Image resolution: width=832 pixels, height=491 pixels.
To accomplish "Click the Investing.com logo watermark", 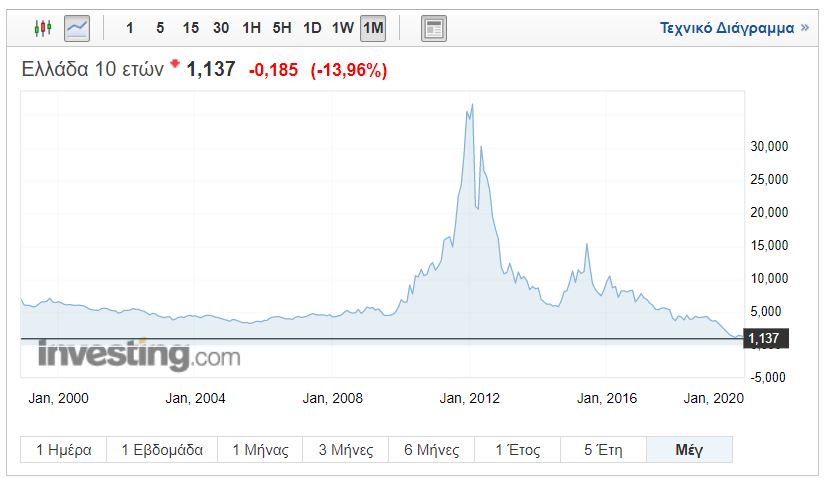I will tap(139, 355).
